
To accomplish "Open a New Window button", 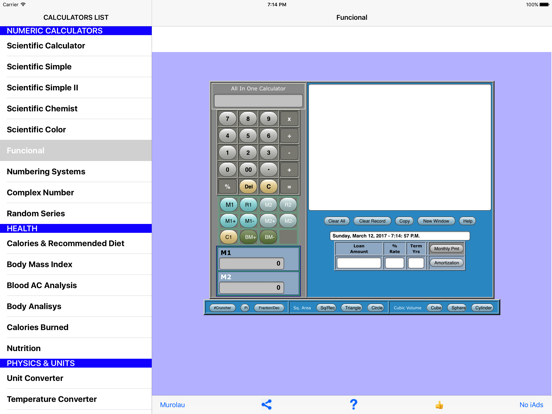I will pos(436,221).
